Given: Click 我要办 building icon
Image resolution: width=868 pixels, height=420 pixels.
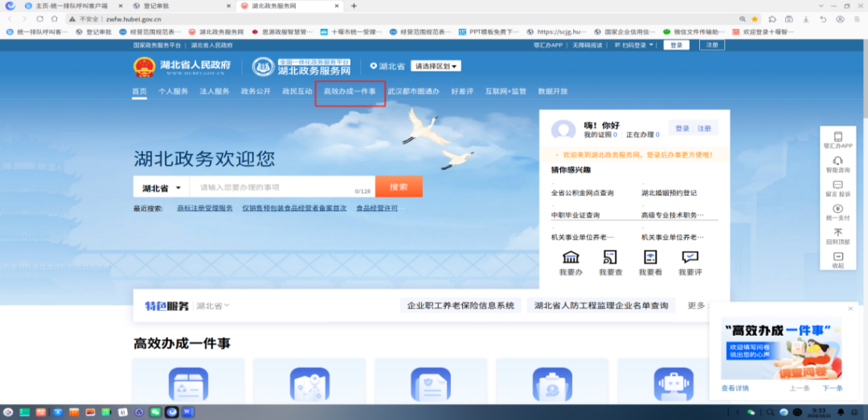Looking at the screenshot, I should [x=570, y=257].
